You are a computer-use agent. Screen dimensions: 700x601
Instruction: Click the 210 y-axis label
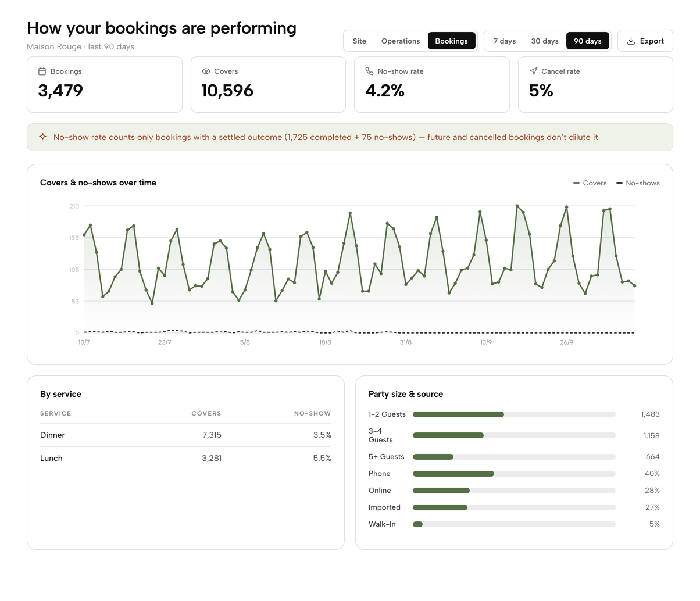[74, 206]
